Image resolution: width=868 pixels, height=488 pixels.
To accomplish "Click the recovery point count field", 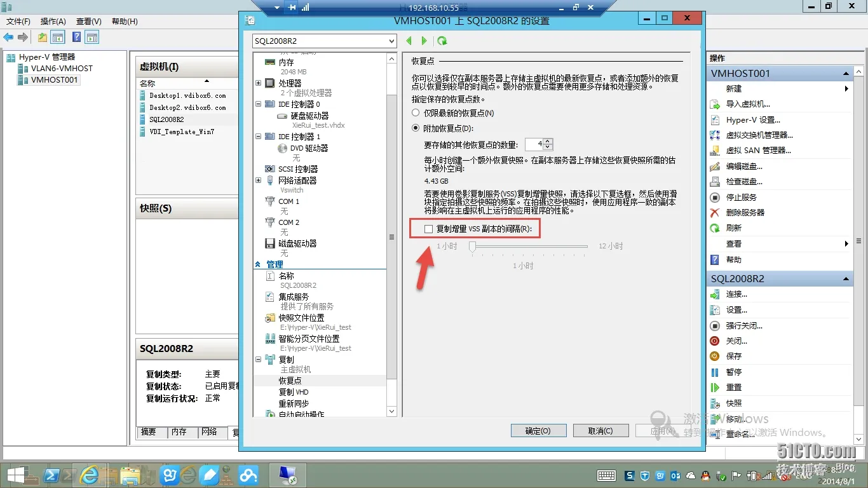I will click(x=534, y=144).
